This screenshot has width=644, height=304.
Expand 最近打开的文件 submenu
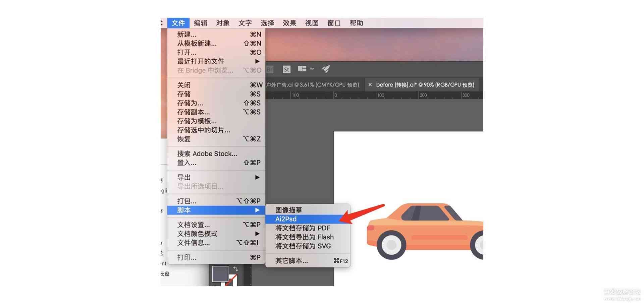(x=216, y=61)
